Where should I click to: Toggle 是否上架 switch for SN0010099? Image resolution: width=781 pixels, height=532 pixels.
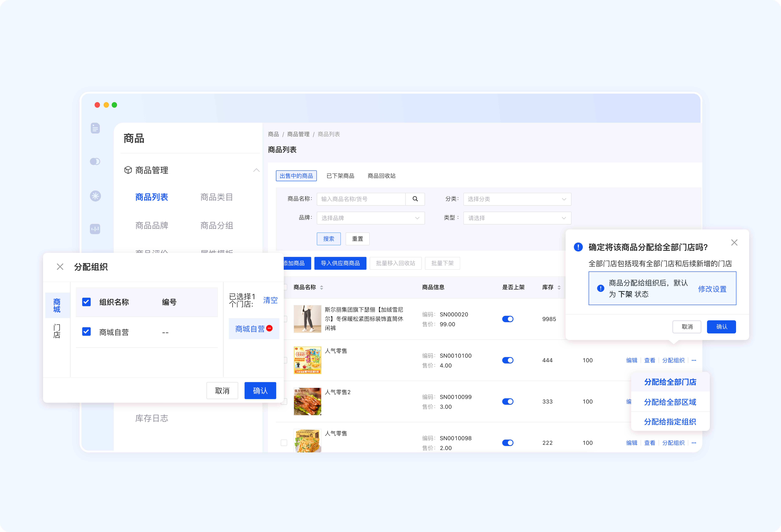pos(508,402)
